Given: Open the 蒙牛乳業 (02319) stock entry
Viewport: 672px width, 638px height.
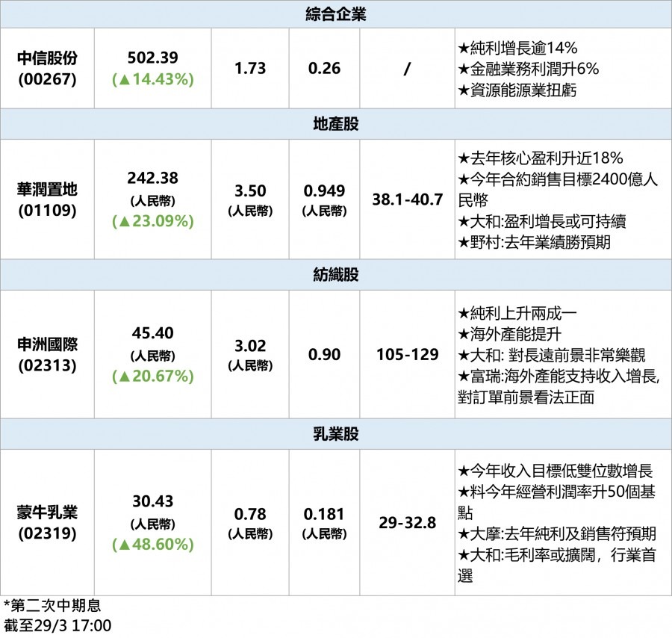Looking at the screenshot, I should (x=47, y=523).
